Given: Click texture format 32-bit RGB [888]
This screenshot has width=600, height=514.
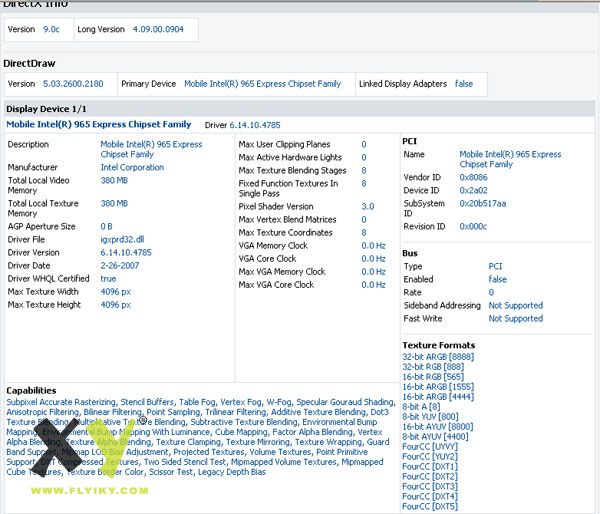Looking at the screenshot, I should [433, 367].
